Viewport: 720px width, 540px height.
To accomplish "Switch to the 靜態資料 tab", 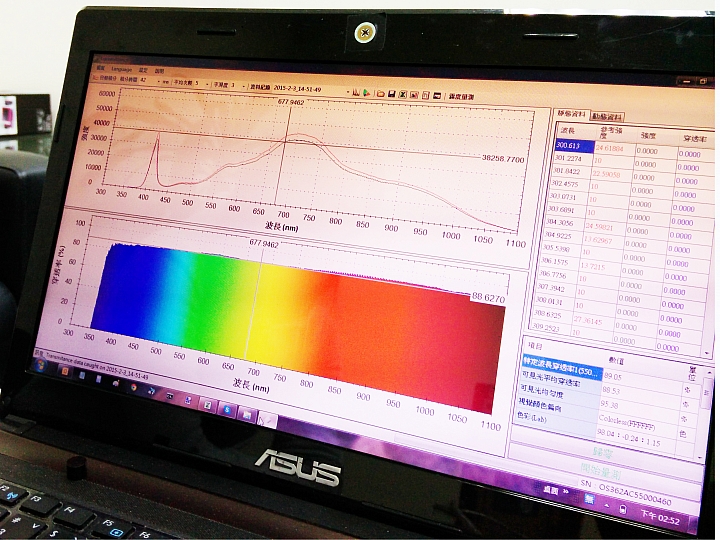I will (571, 114).
